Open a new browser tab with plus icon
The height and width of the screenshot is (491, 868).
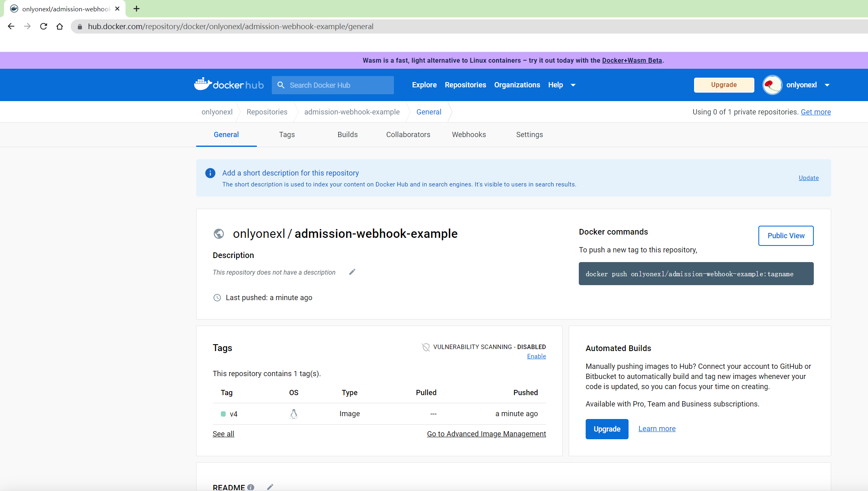(x=137, y=8)
